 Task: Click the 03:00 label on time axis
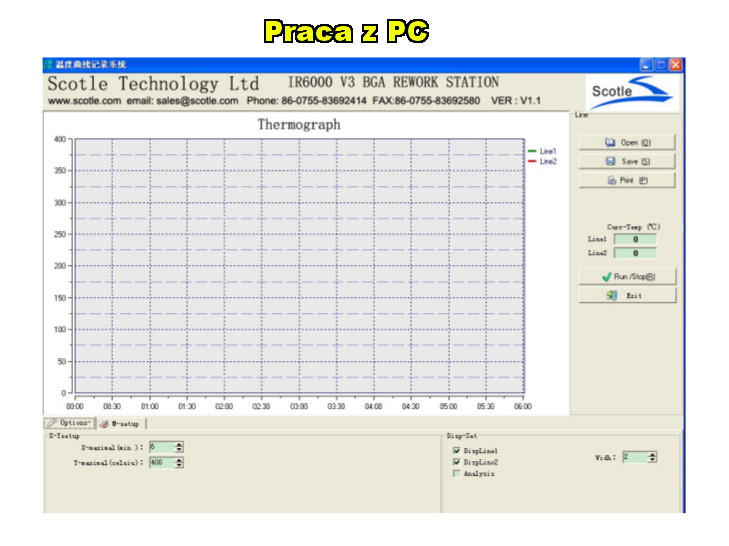[299, 406]
